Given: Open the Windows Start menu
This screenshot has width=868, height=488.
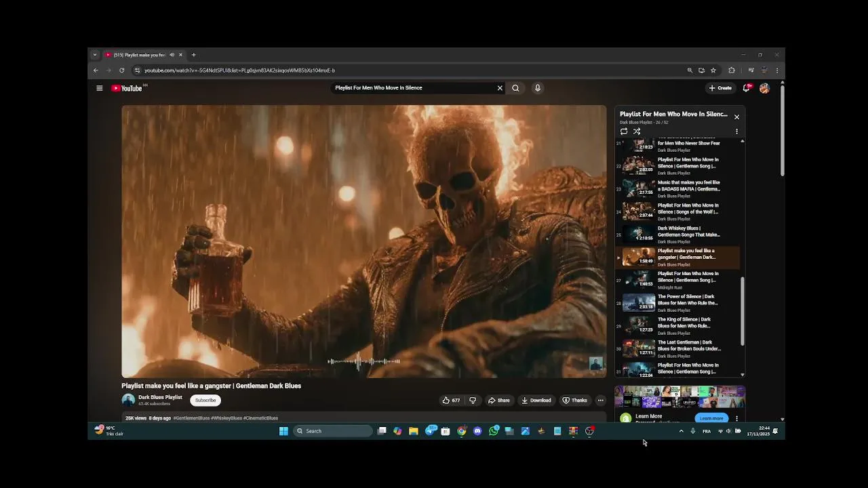Looking at the screenshot, I should 283,431.
